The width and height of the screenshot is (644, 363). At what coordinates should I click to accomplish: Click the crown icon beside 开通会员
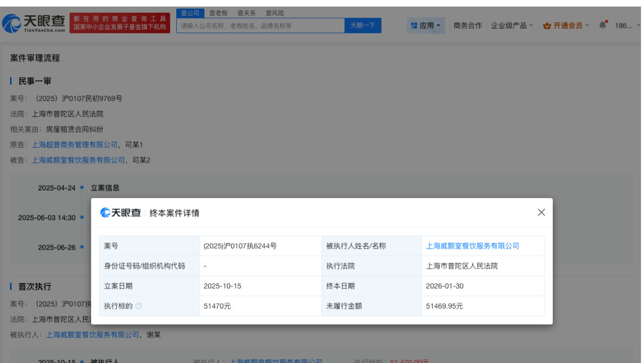click(x=547, y=25)
